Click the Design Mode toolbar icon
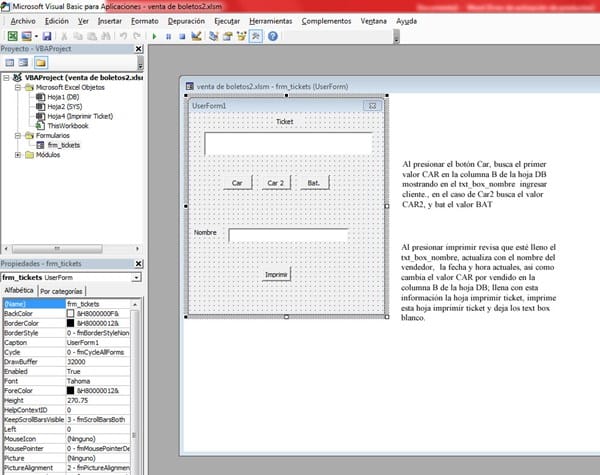 [196, 37]
